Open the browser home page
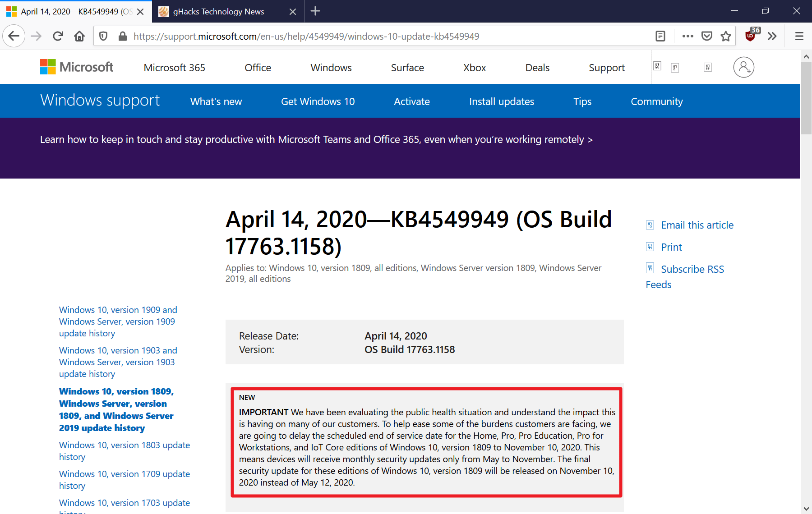812x514 pixels. 79,36
